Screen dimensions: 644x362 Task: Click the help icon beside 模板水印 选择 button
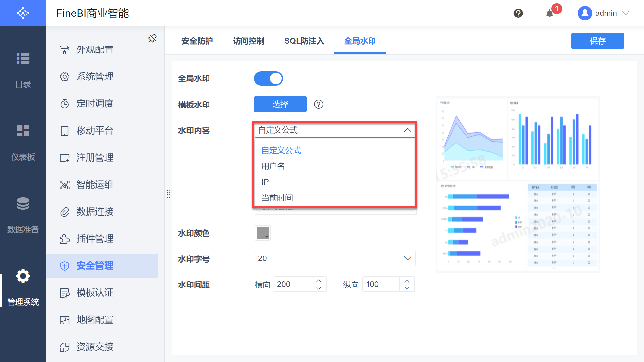pos(318,104)
